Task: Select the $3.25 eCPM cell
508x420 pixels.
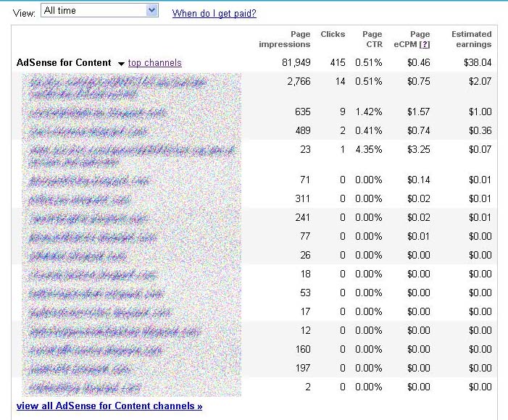Action: point(419,149)
